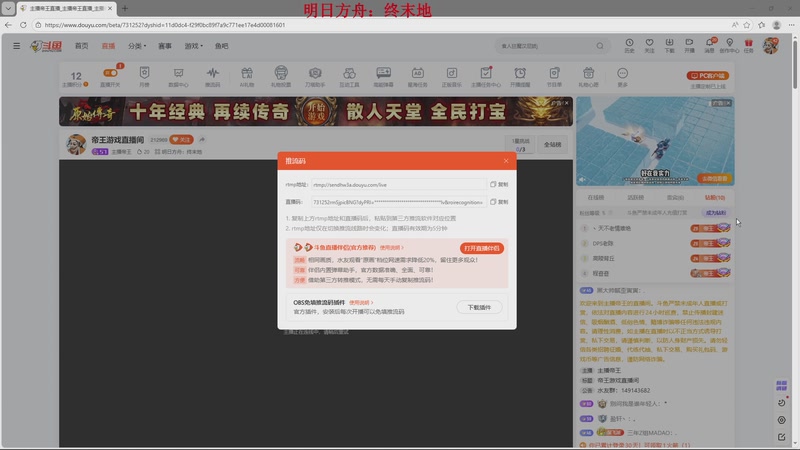This screenshot has height=450, width=800.
Task: Open the hamburger menu icon
Action: pos(16,46)
